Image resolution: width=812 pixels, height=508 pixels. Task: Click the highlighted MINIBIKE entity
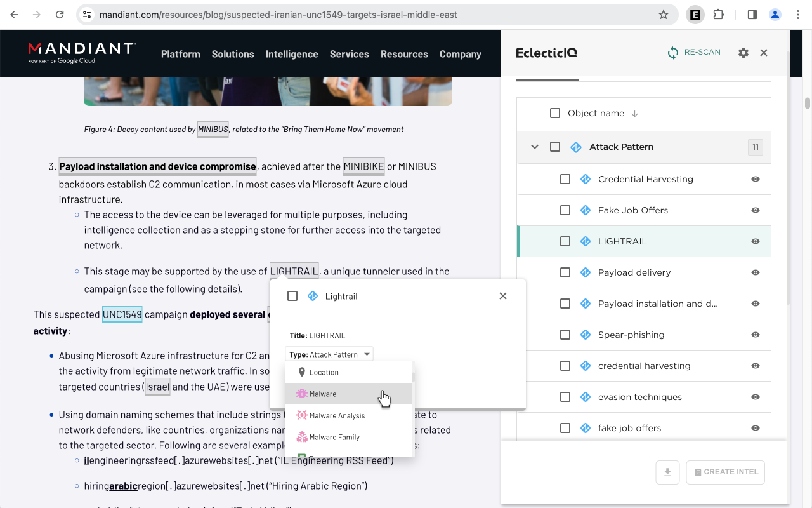[x=364, y=167]
